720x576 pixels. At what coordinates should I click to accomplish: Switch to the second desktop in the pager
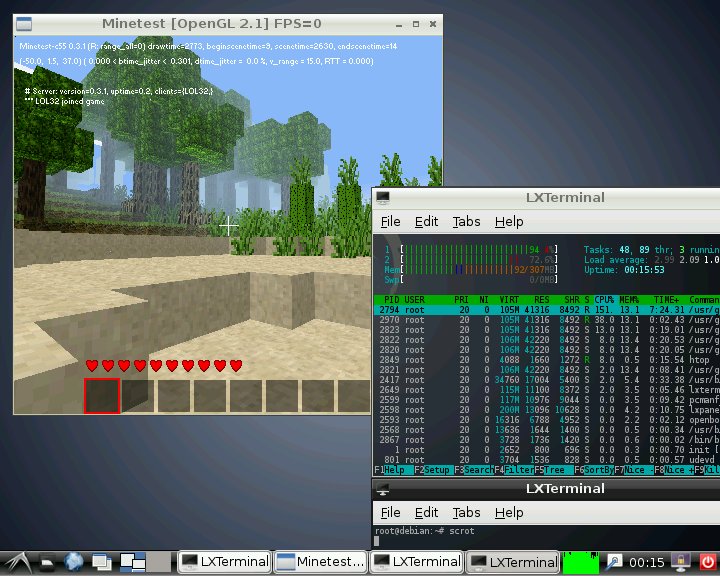[159, 562]
